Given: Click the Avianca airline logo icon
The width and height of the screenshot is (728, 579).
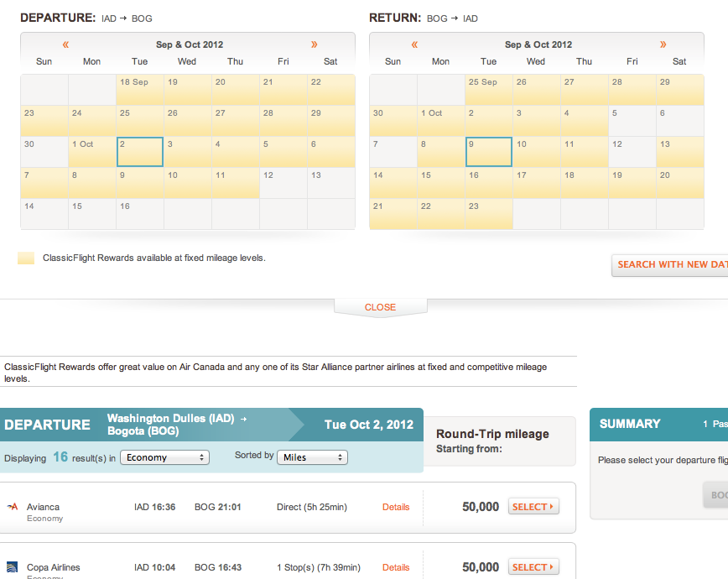Looking at the screenshot, I should click(13, 507).
